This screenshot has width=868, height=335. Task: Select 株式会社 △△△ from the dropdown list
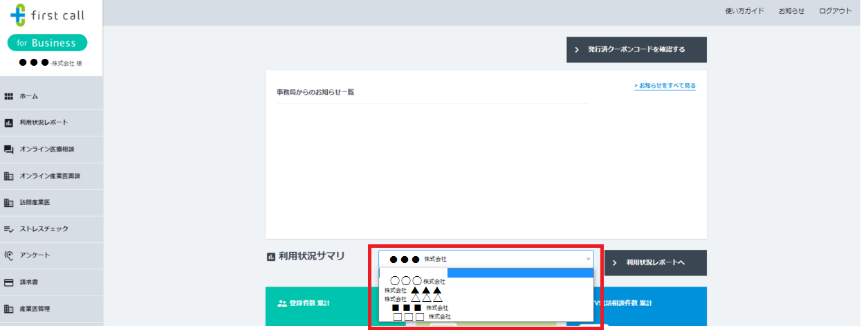tap(486, 298)
